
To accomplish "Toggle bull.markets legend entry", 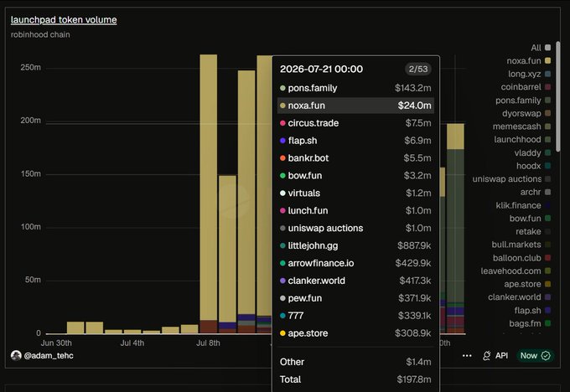I will coord(521,245).
